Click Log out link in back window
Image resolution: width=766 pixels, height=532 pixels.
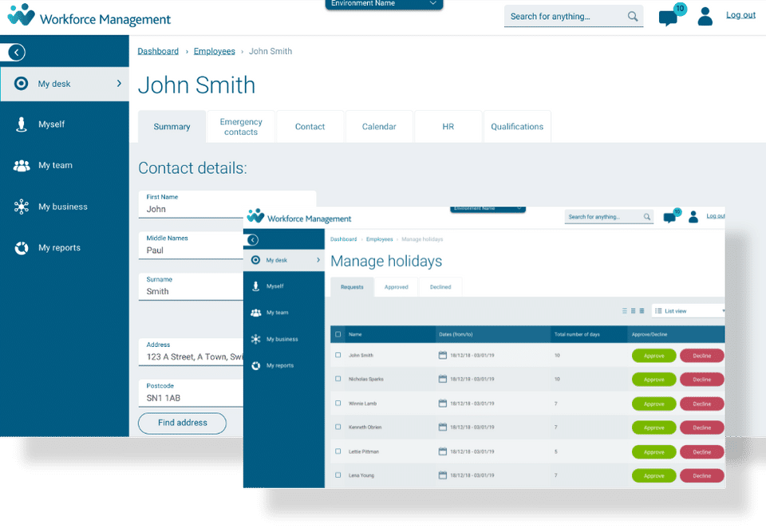tap(740, 15)
